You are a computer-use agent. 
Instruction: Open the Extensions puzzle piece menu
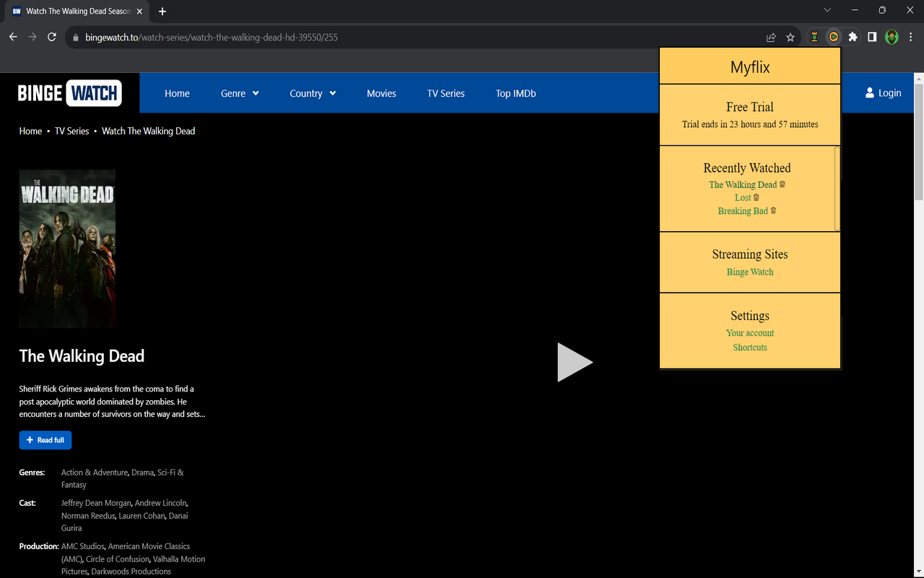coord(853,37)
